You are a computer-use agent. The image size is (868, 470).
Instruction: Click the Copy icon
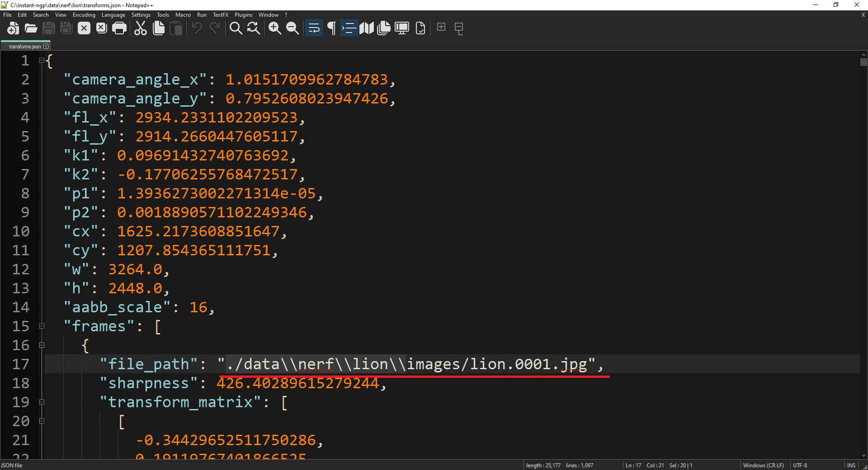pyautogui.click(x=158, y=28)
